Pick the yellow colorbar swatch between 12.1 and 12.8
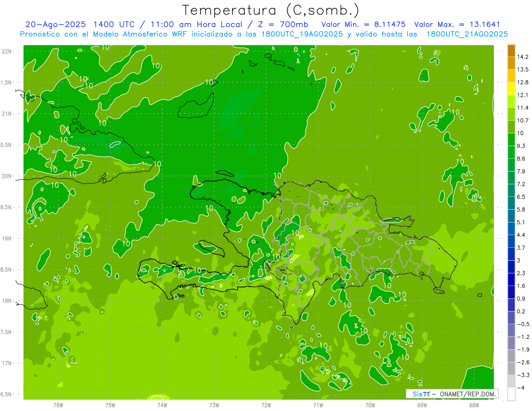This screenshot has height=411, width=532. [511, 89]
